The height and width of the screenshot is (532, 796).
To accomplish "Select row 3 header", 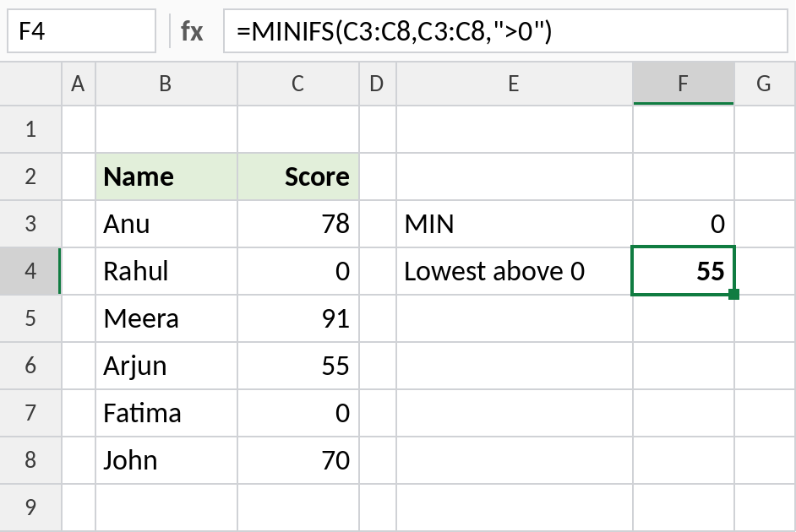I will [30, 224].
